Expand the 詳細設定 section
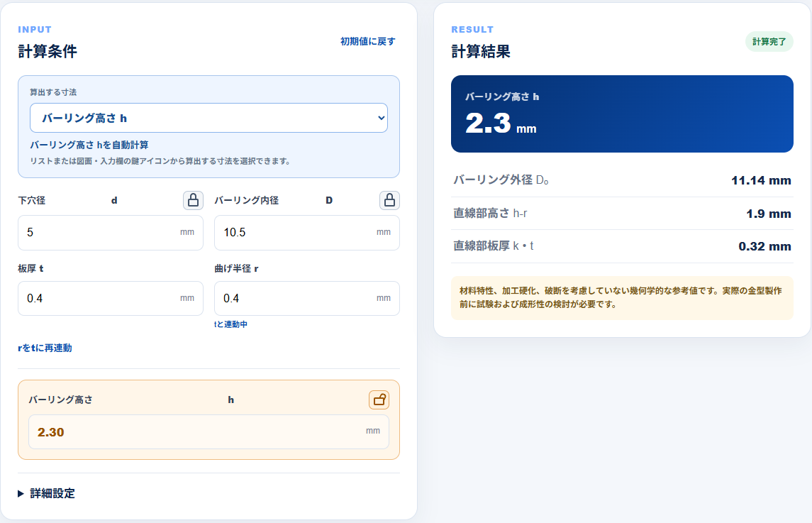 (x=47, y=493)
